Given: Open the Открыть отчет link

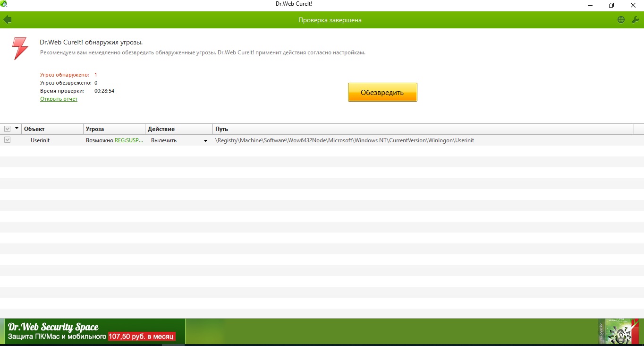Looking at the screenshot, I should [x=59, y=99].
